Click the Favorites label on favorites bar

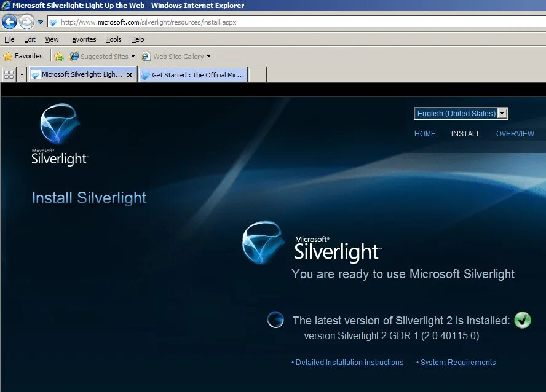click(x=28, y=56)
